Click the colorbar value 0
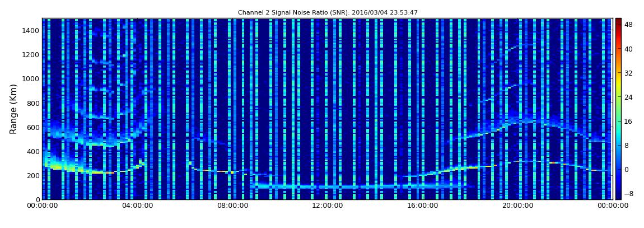 [x=627, y=170]
